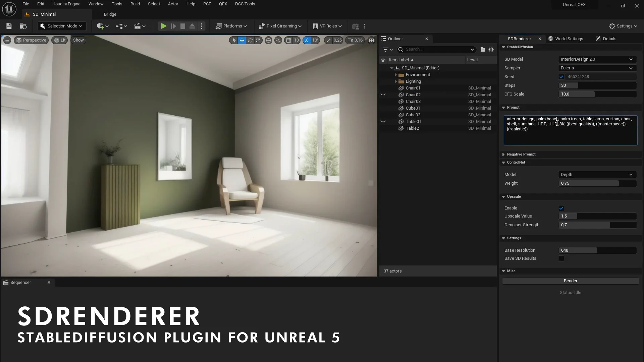Click the Add Actor (cube plus) icon
The width and height of the screenshot is (644, 362).
[x=101, y=26]
